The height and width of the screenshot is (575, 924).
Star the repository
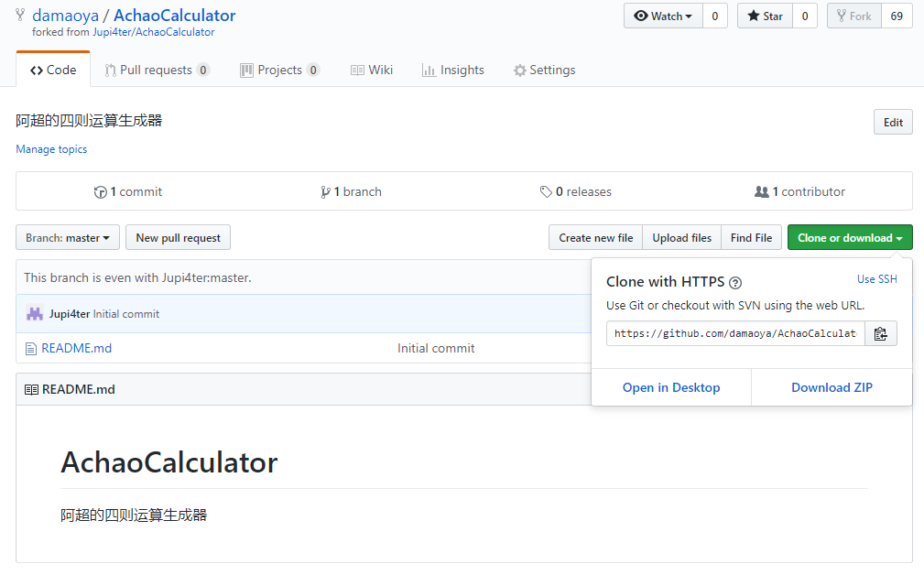click(x=765, y=16)
